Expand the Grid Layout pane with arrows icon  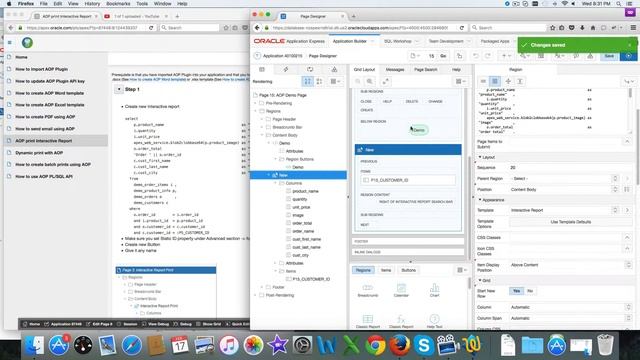[x=385, y=82]
